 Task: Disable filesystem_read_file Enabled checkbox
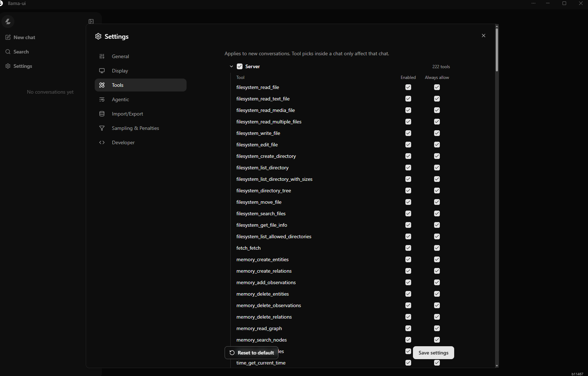pyautogui.click(x=408, y=87)
